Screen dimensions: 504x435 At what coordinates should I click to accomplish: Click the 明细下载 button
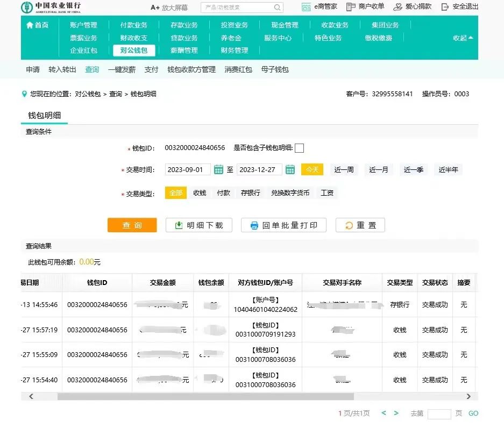(x=198, y=225)
